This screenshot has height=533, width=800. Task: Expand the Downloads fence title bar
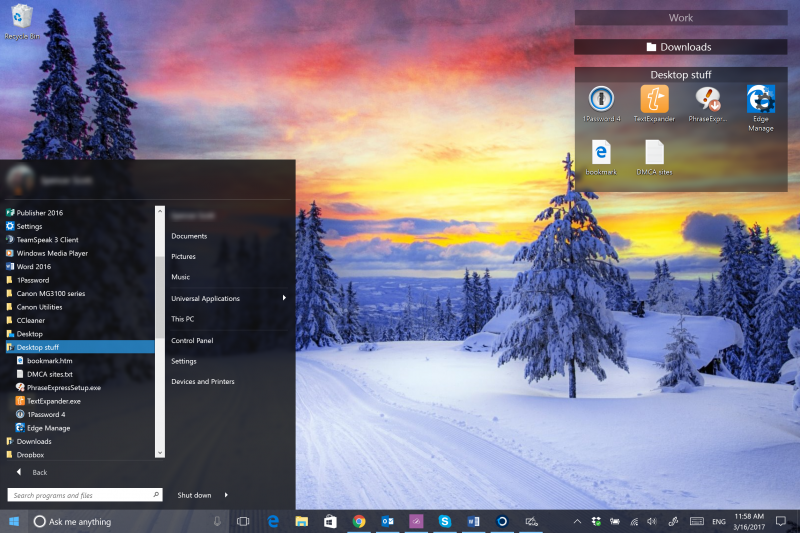(x=680, y=47)
